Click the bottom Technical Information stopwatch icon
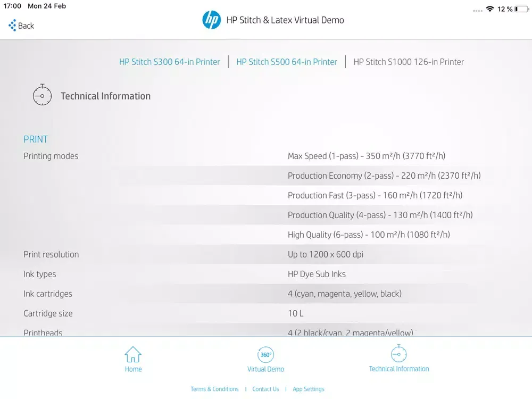Viewport: 532px width, 399px height. [398, 354]
